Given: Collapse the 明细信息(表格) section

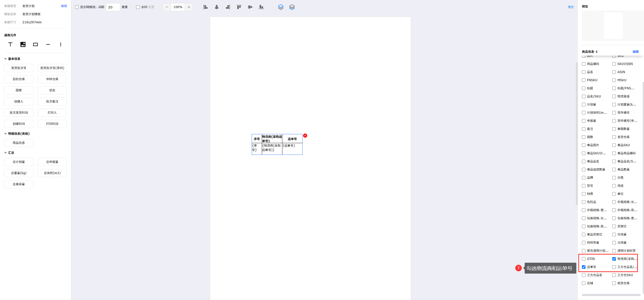Looking at the screenshot, I should coord(6,134).
